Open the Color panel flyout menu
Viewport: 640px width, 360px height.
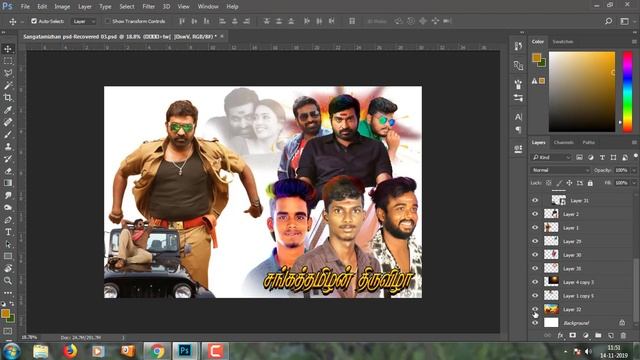click(x=634, y=42)
